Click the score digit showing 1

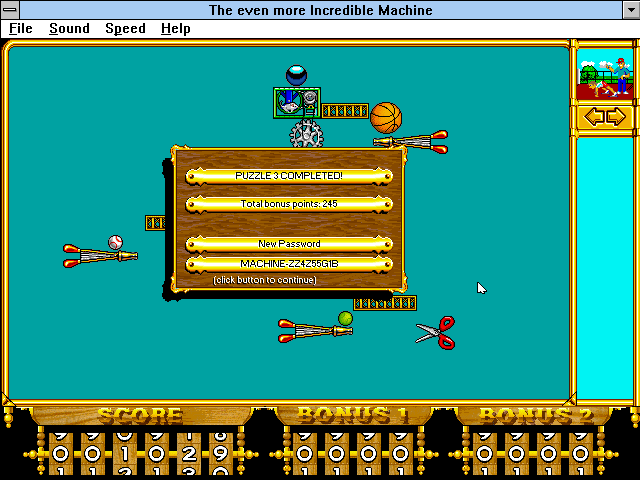(124, 453)
